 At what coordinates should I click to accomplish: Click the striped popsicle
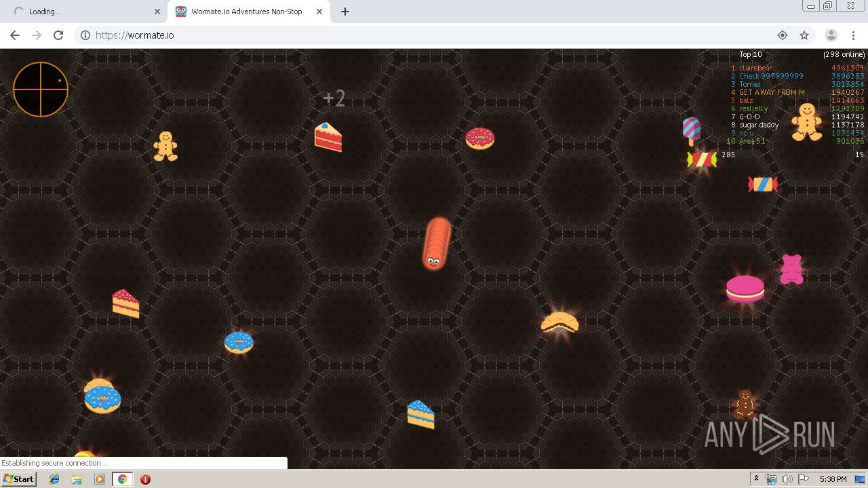(692, 131)
